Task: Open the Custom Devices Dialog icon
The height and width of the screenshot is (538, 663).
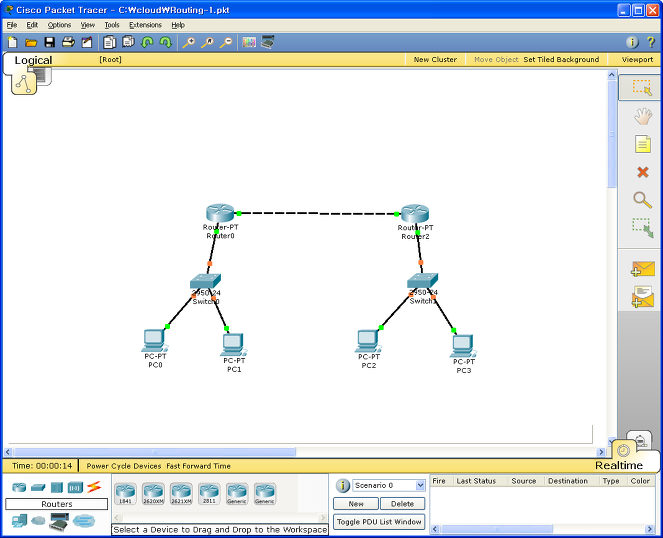Action: [x=268, y=42]
